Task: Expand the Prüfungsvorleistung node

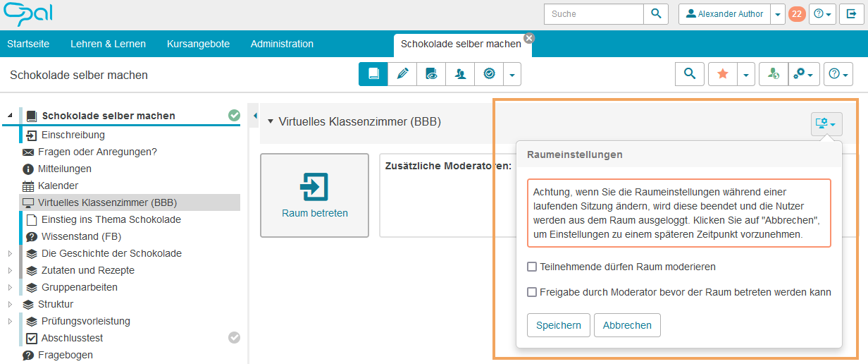Action: click(10, 321)
